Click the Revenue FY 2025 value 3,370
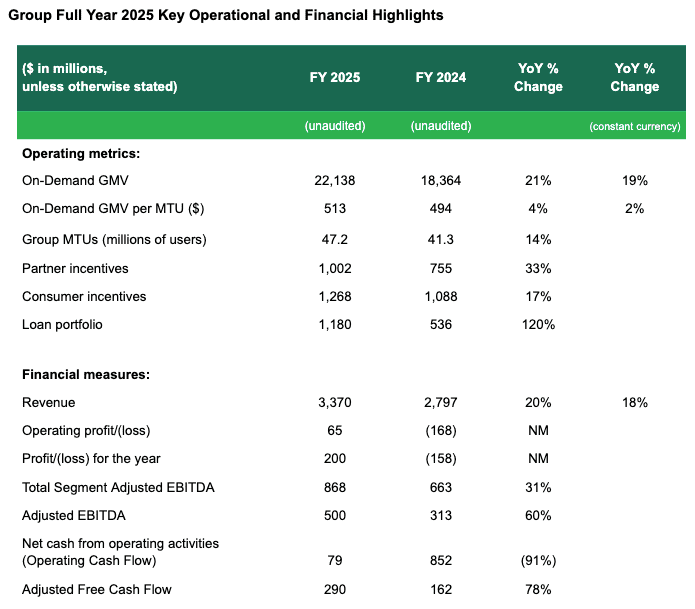This screenshot has height=609, width=695. click(335, 402)
